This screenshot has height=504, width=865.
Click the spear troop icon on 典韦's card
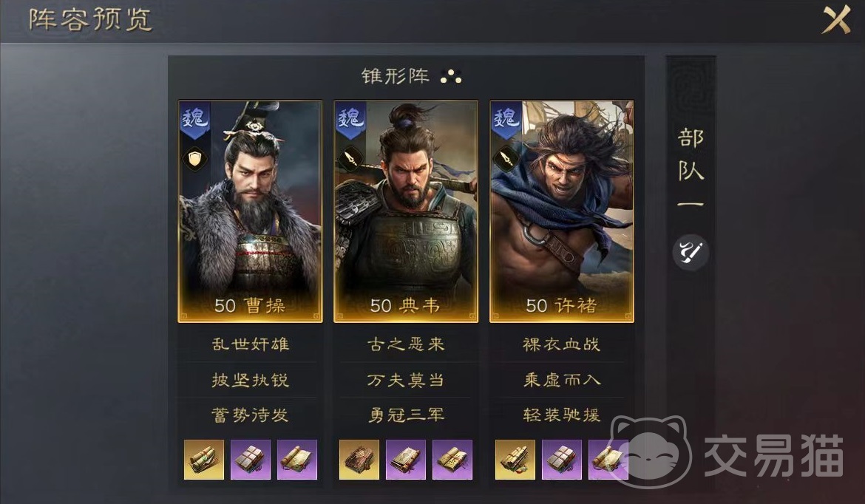(351, 160)
